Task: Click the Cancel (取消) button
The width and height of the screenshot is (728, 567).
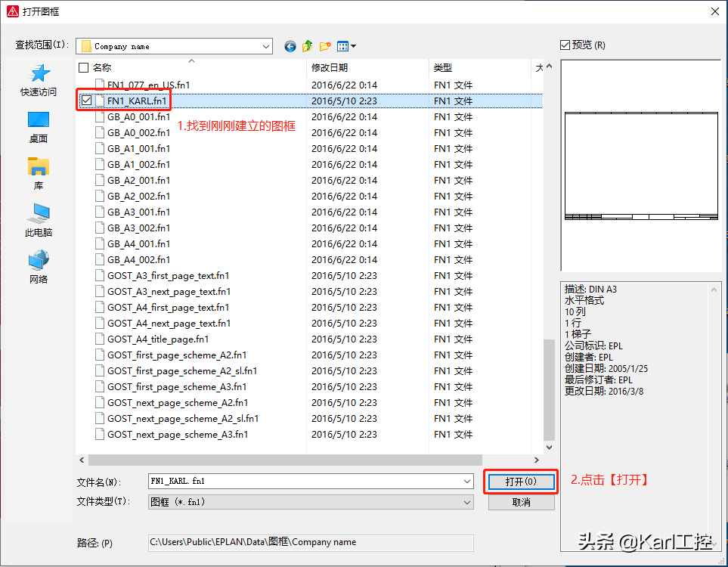Action: tap(521, 502)
